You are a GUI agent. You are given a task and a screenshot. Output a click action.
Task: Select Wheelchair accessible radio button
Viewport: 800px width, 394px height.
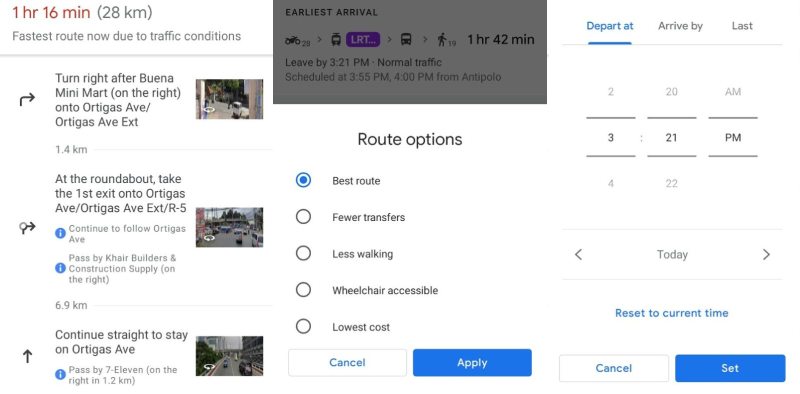[303, 290]
